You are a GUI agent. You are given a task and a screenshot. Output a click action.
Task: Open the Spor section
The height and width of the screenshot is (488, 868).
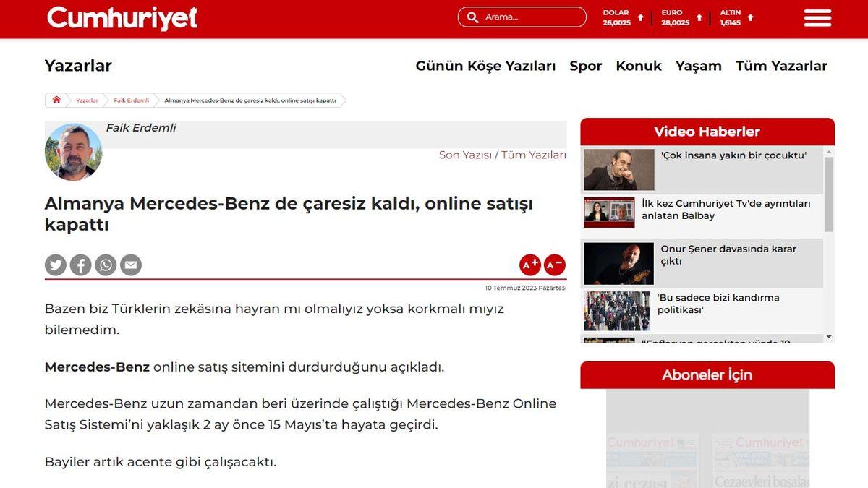coord(585,65)
